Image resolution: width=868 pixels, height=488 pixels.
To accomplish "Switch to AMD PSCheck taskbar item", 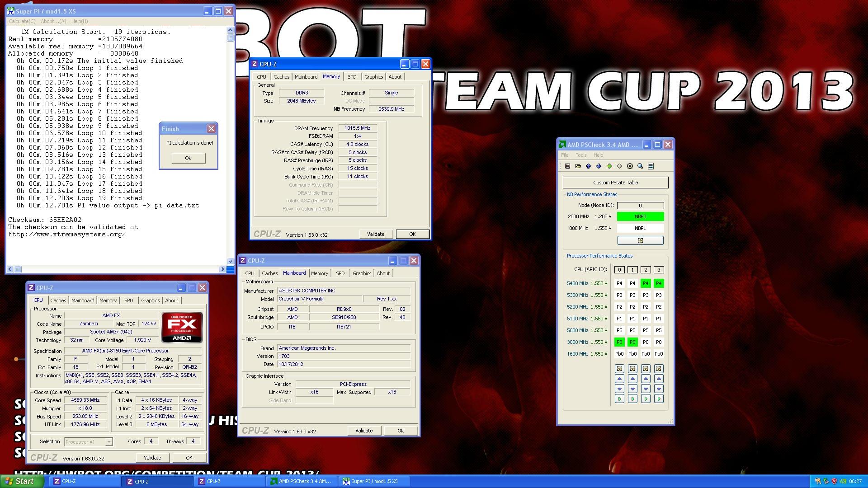I will click(x=301, y=481).
